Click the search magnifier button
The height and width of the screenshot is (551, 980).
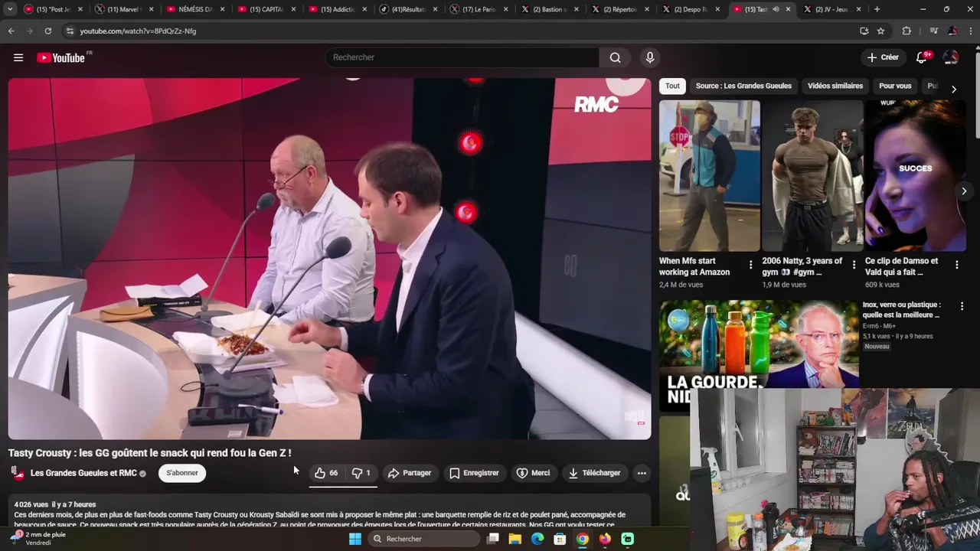tap(616, 57)
